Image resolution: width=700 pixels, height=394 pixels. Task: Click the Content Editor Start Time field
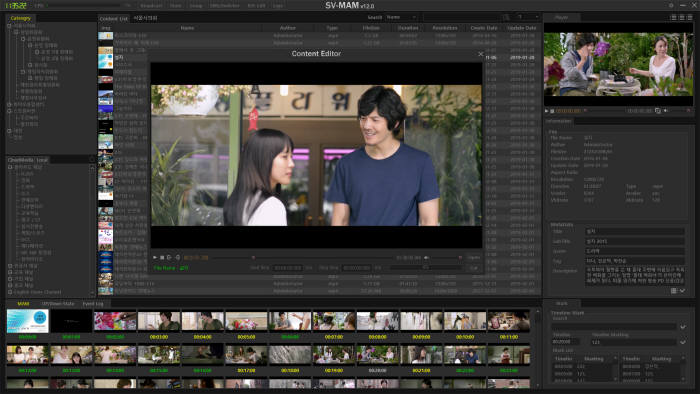pos(288,268)
